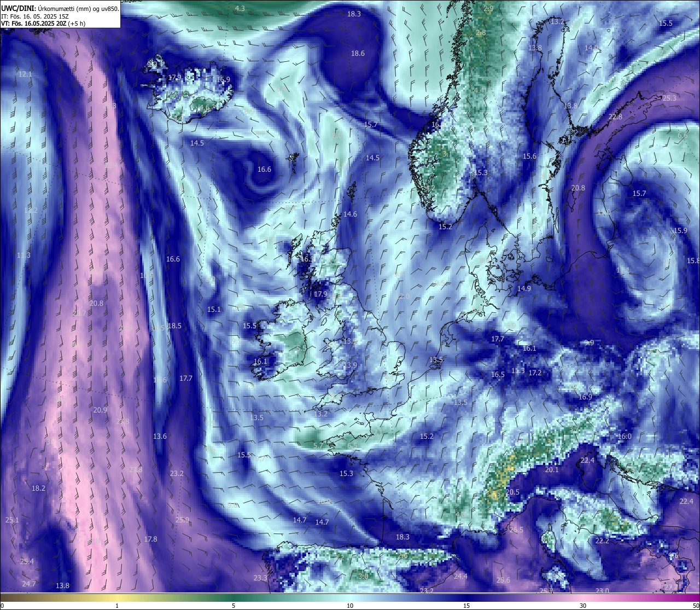700x610 pixels.
Task: Click the '30' tick on colour scale
Action: point(583,606)
